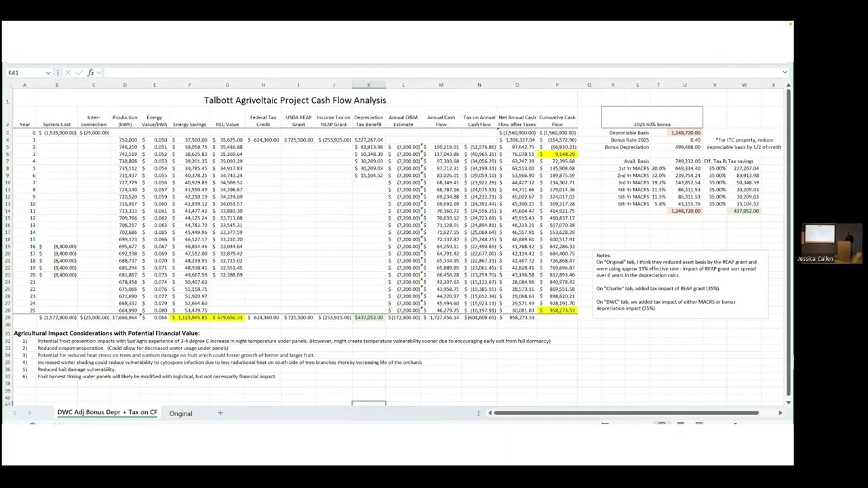Viewport: 868px width, 488px height.
Task: Select DWC Adj Bonus Depr + Tax on CF tab
Action: [107, 413]
